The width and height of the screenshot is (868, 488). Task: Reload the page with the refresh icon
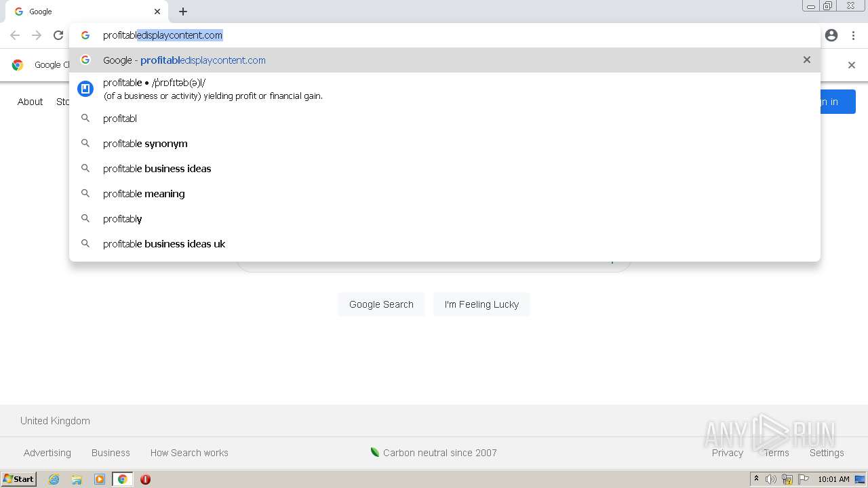(x=58, y=35)
